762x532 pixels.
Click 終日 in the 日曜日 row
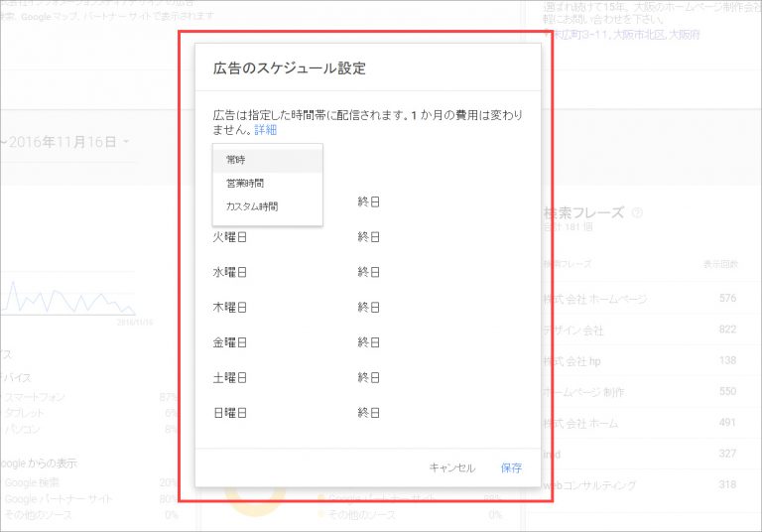click(x=369, y=412)
